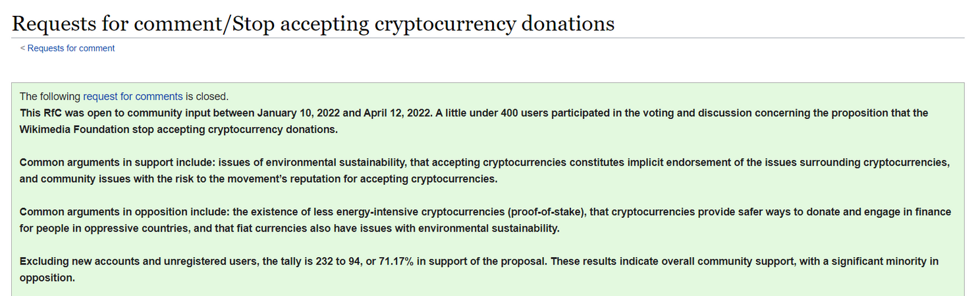Click the 'January 10, 2022' date text
The width and height of the screenshot is (980, 296).
point(298,113)
